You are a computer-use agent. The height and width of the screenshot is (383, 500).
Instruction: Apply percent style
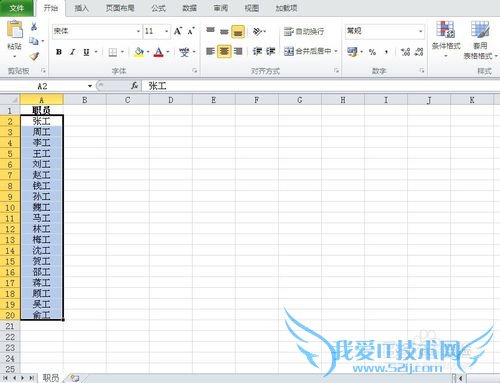[x=372, y=52]
